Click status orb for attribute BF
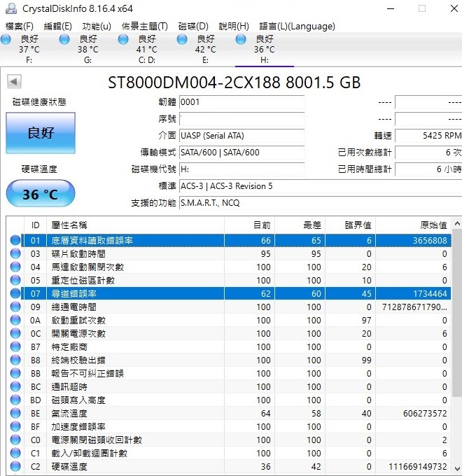 point(15,426)
